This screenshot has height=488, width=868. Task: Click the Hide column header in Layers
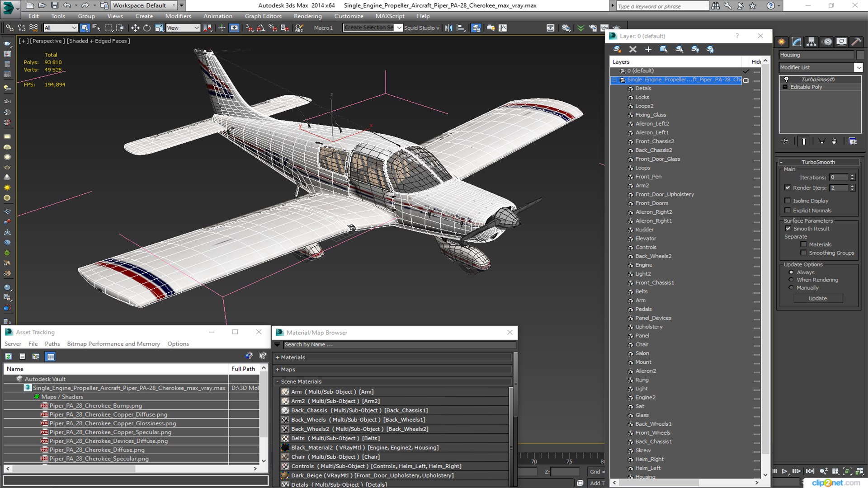pos(756,62)
